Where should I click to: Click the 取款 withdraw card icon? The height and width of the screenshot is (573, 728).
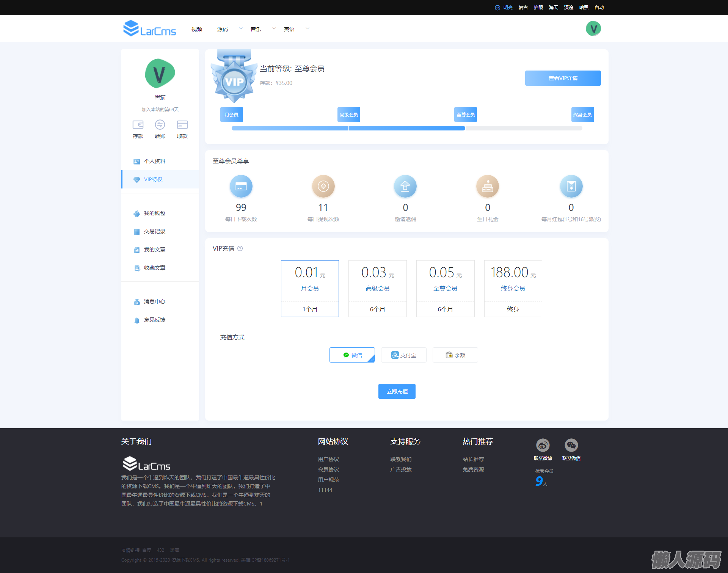tap(182, 125)
